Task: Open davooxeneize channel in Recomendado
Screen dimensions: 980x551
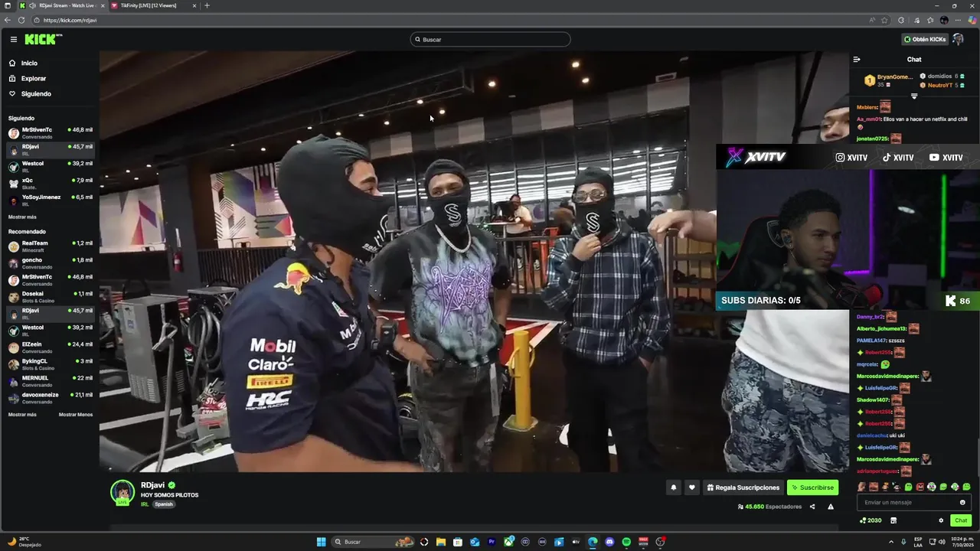Action: pyautogui.click(x=51, y=398)
